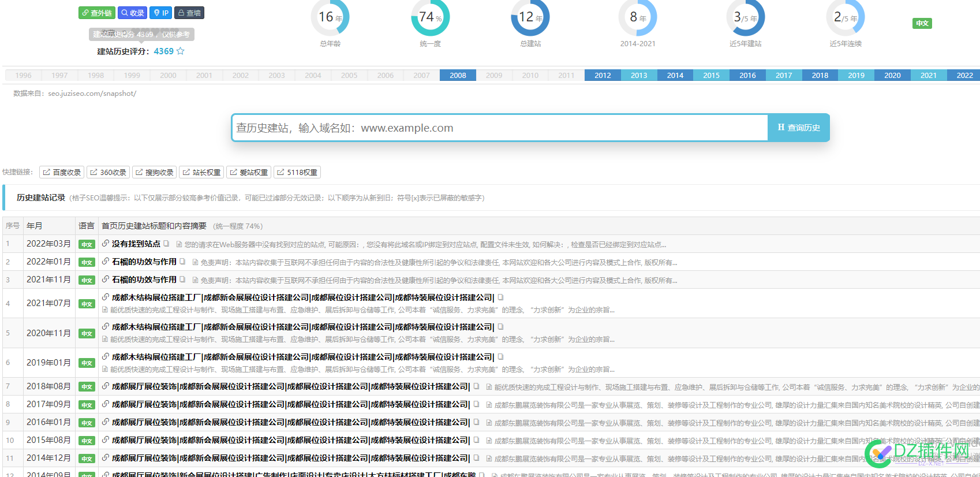Copy the title in the 2018年08月 row
The width and height of the screenshot is (980, 477).
(x=476, y=386)
